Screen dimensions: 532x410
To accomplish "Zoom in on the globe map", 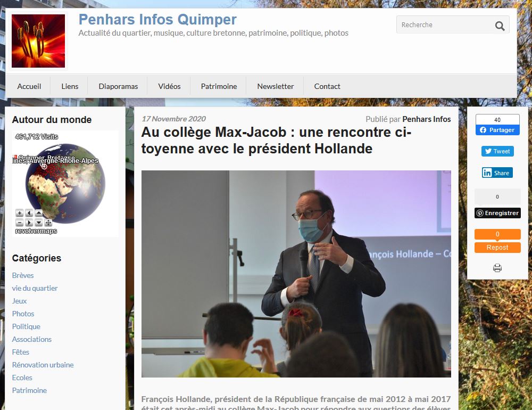I will [20, 213].
